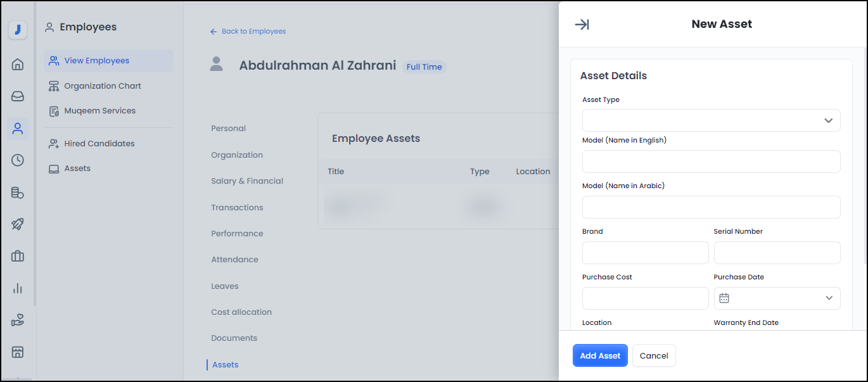Click the briefcase icon in left rail
The image size is (868, 382).
pyautogui.click(x=18, y=256)
